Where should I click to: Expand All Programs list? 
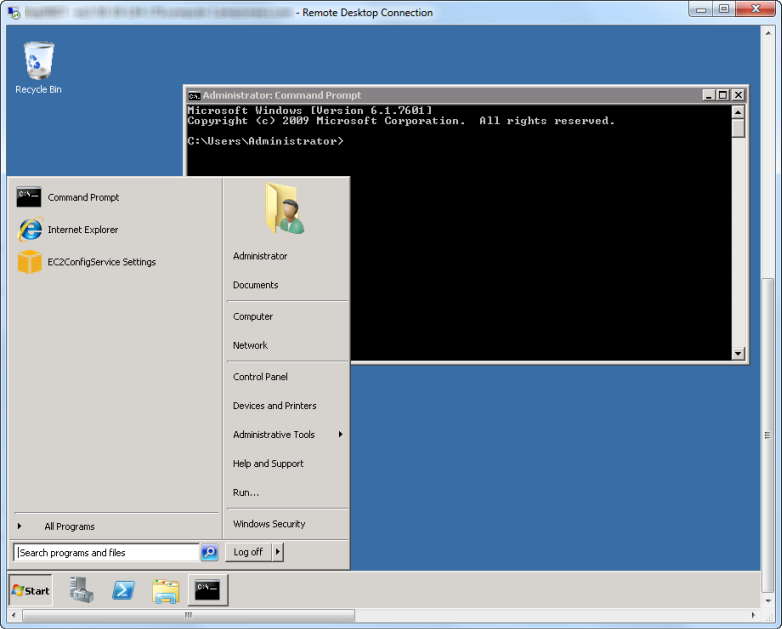tap(69, 526)
